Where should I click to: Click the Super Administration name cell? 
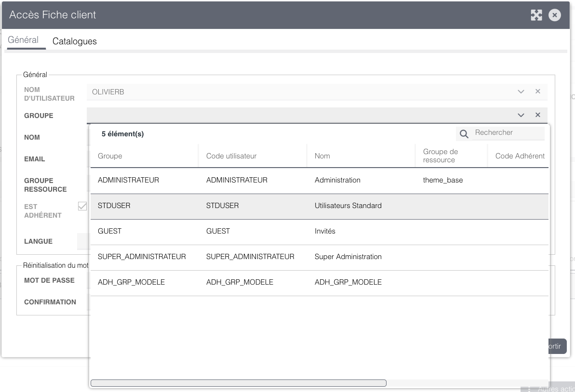[348, 257]
